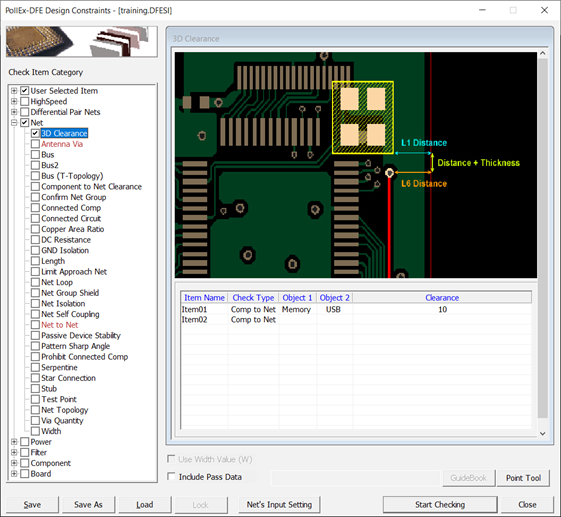
Task: Select the Serpentine tree item
Action: point(59,367)
